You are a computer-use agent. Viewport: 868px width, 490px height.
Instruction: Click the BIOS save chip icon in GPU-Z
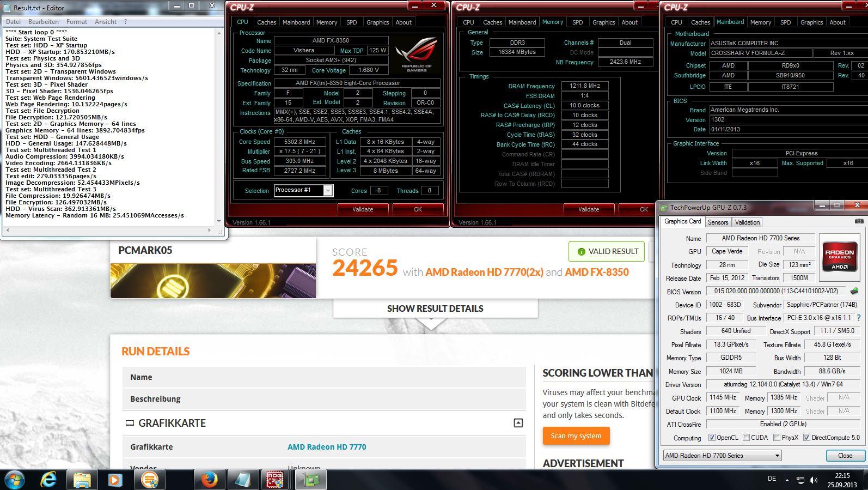(x=854, y=292)
